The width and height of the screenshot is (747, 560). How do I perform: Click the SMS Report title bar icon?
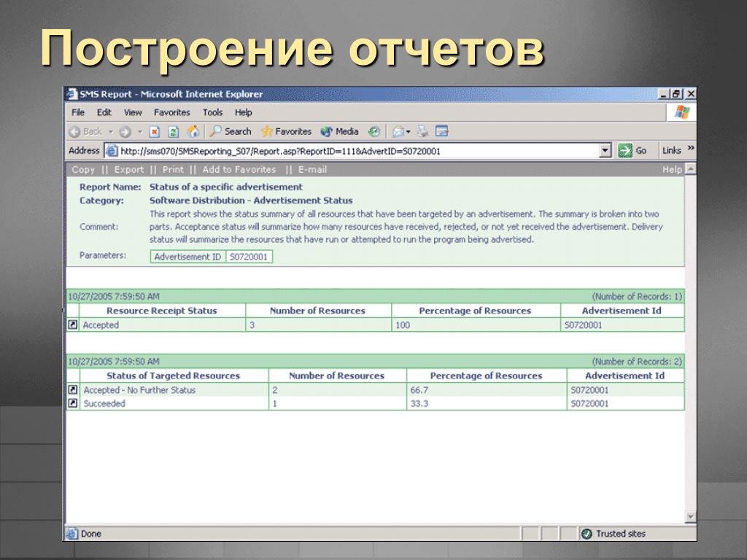point(72,94)
